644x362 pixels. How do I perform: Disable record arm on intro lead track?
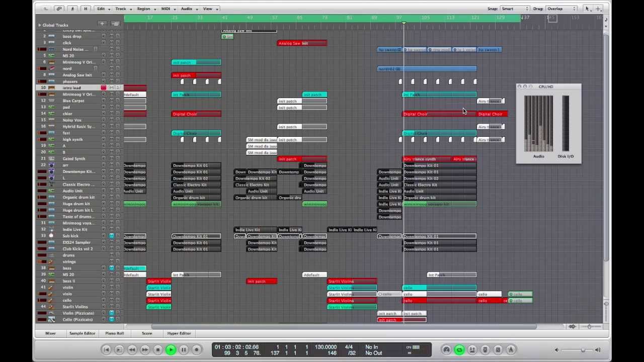(x=104, y=87)
